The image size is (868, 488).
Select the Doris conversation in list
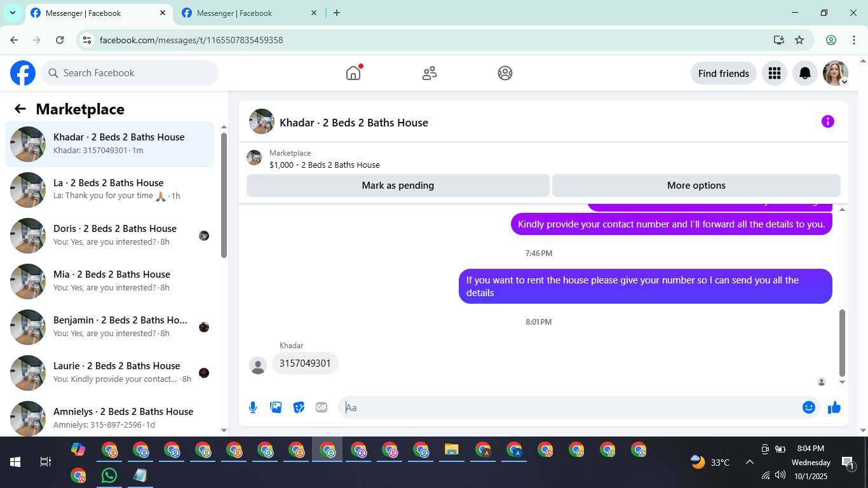[x=110, y=236]
